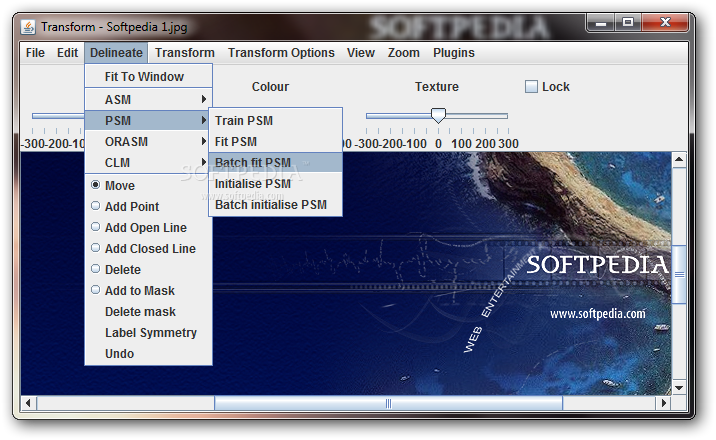This screenshot has height=440, width=716.
Task: Click the leftmost slider track
Action: pyautogui.click(x=58, y=116)
